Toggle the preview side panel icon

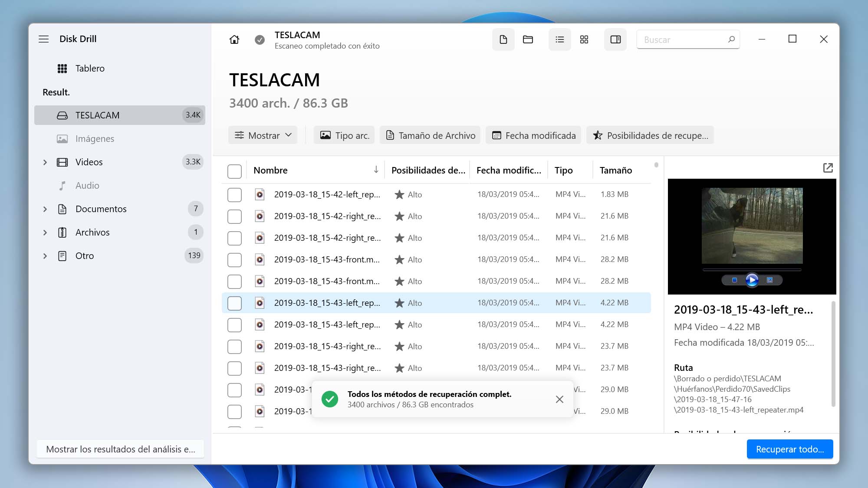[615, 39]
